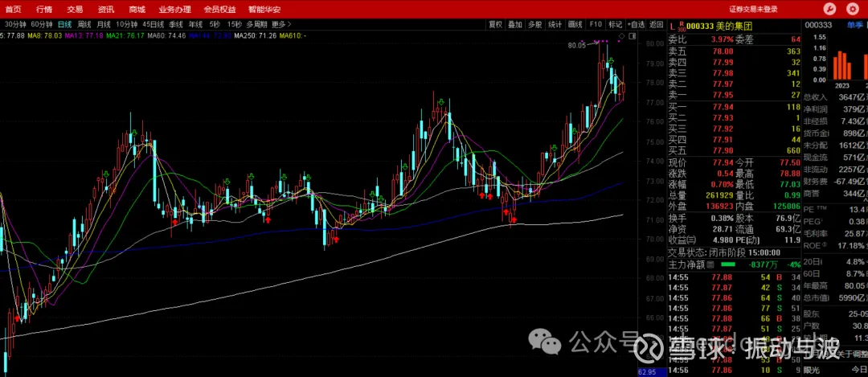This screenshot has width=868, height=377.
Task: Switch to the 周线 weekly chart
Action: 84,24
